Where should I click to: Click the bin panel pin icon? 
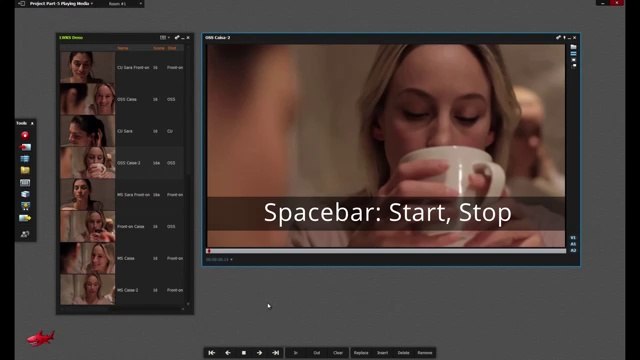click(x=177, y=38)
